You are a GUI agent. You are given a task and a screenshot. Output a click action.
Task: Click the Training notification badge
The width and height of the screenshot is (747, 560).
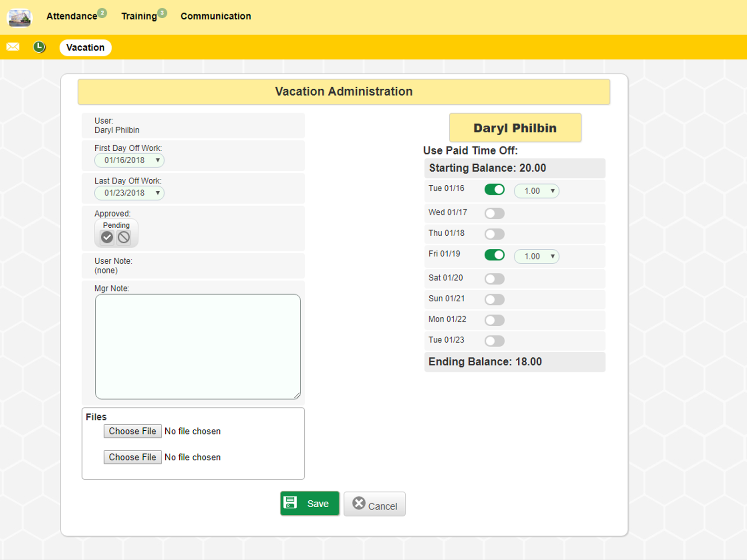162,13
